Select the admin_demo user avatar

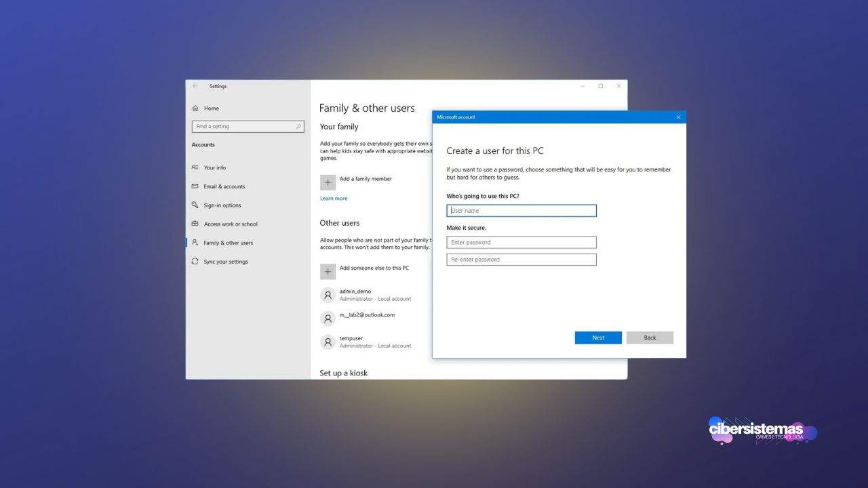[328, 295]
